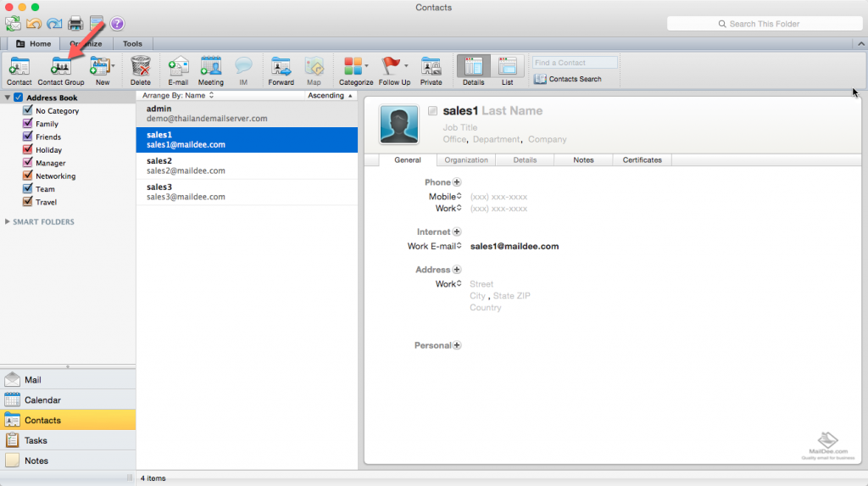Viewport: 868px width, 486px height.
Task: Click the Contacts Search button
Action: [x=568, y=79]
